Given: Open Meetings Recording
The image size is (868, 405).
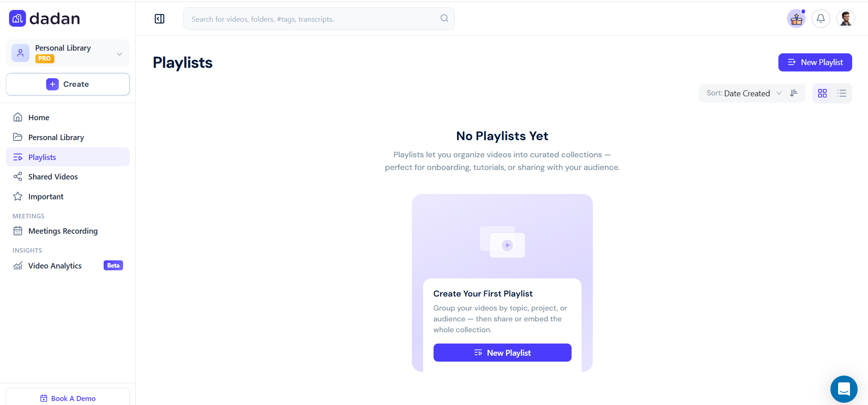Looking at the screenshot, I should click(68, 231).
